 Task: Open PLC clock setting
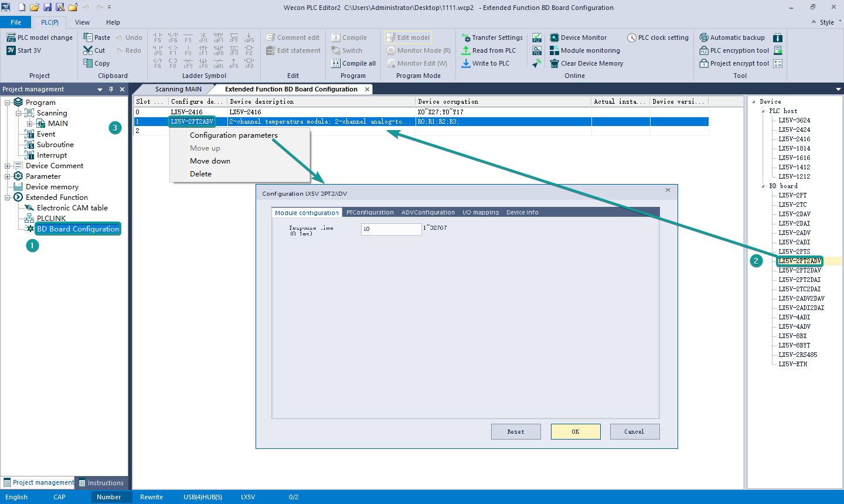(658, 38)
